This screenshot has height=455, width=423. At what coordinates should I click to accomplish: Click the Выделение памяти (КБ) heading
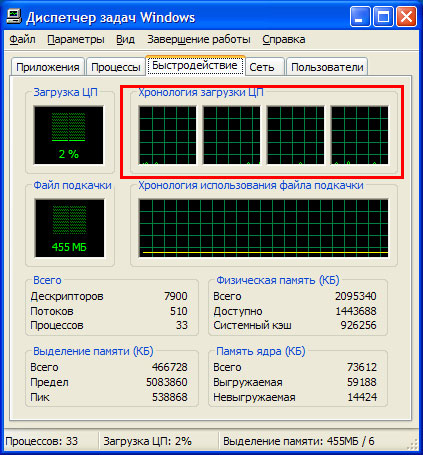[93, 351]
